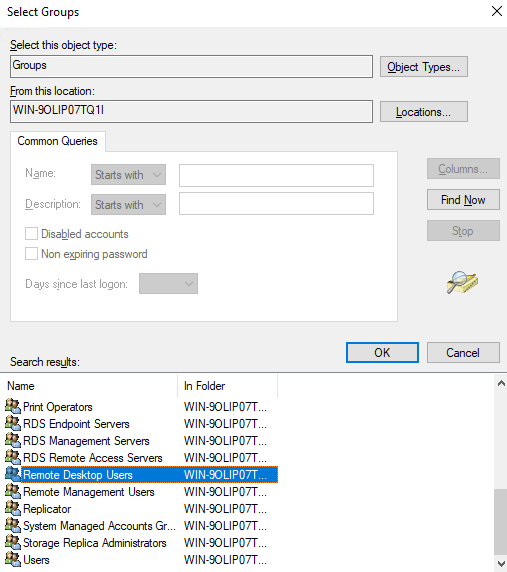Toggle the Non expiring password checkbox
Image resolution: width=507 pixels, height=572 pixels.
click(31, 254)
